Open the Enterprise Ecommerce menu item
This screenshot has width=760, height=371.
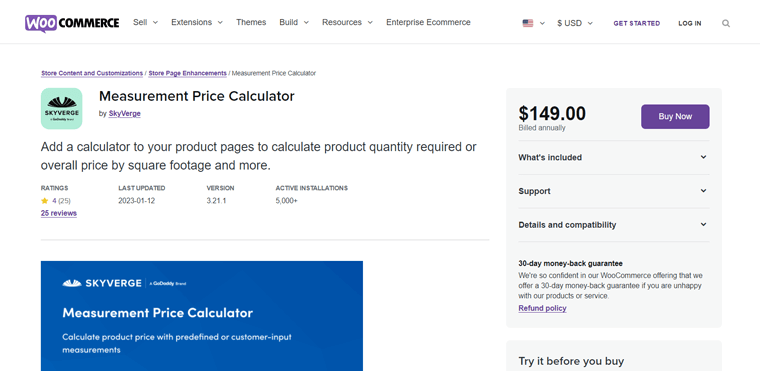coord(428,22)
